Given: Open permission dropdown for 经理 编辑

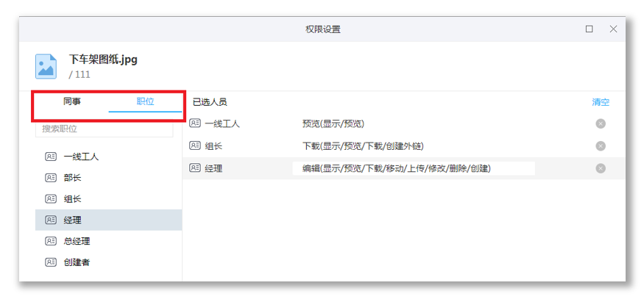Looking at the screenshot, I should 414,168.
